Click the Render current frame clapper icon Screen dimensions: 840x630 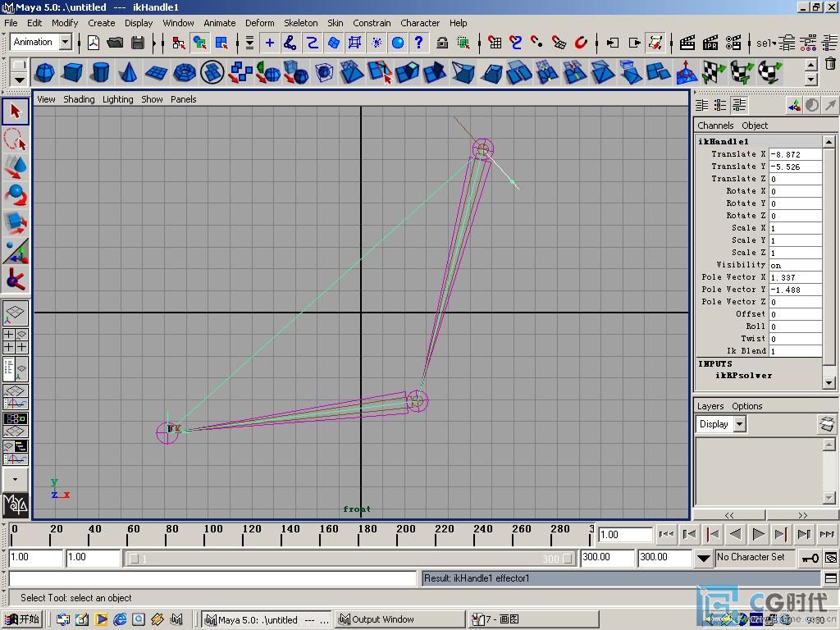pyautogui.click(x=687, y=43)
